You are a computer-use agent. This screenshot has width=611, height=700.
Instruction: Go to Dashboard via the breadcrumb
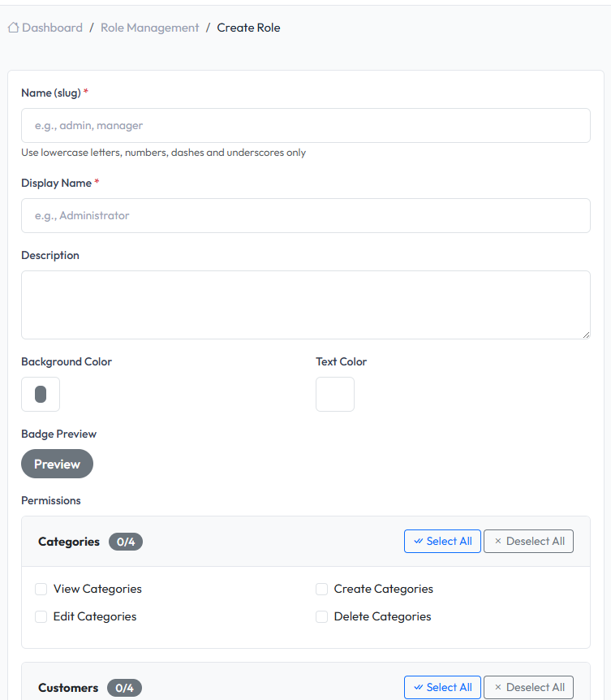click(52, 28)
